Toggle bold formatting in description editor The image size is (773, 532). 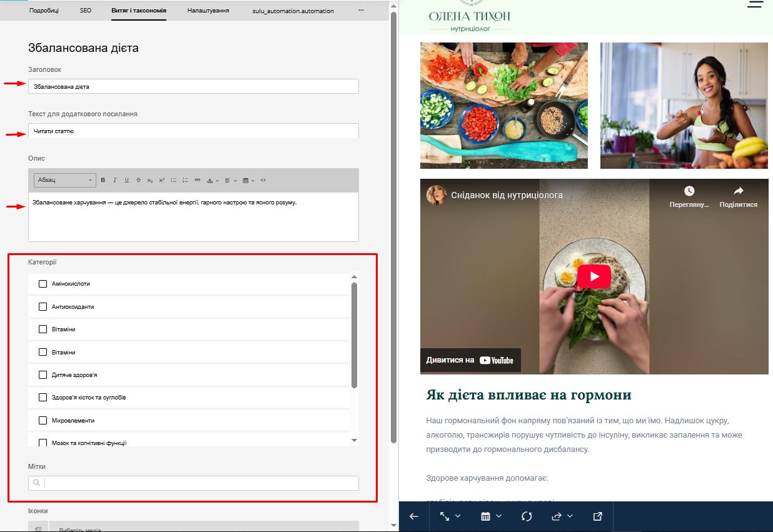click(103, 180)
